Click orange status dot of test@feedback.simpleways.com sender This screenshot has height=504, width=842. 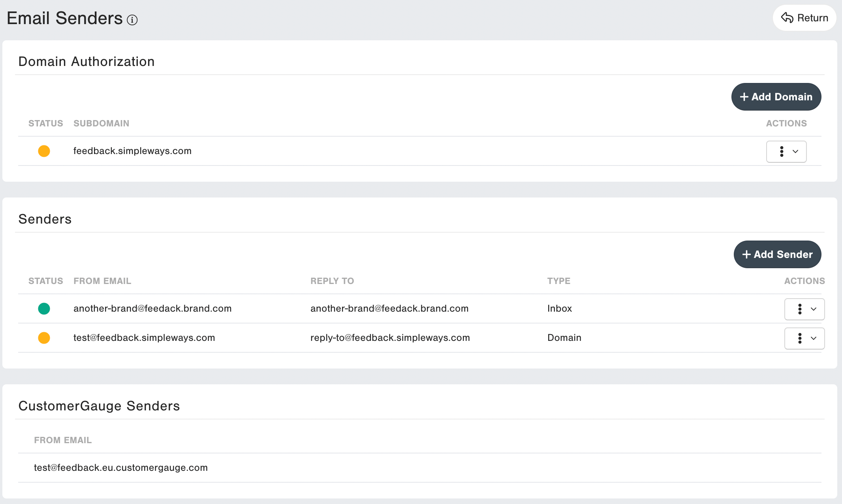coord(44,338)
